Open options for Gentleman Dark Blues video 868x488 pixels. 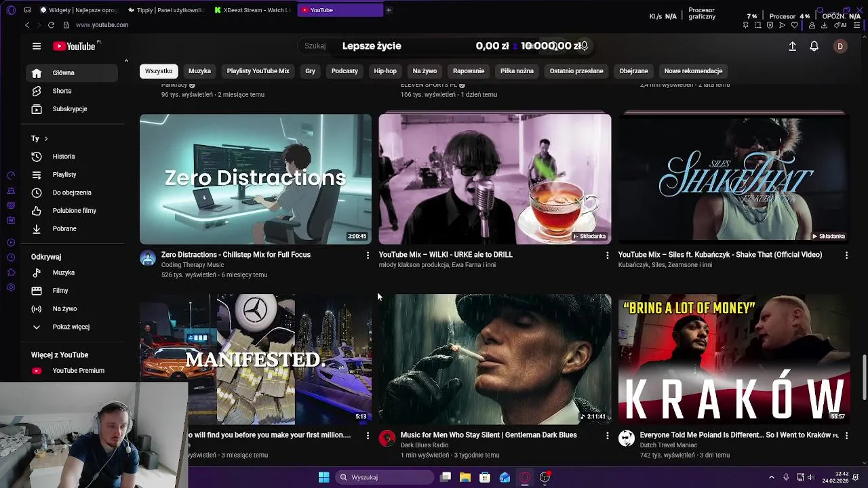click(607, 436)
